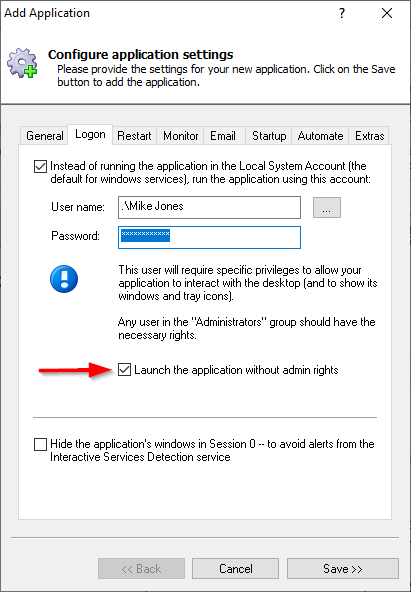The image size is (411, 592).
Task: Click the red arrow pointing to checkbox
Action: coord(75,370)
